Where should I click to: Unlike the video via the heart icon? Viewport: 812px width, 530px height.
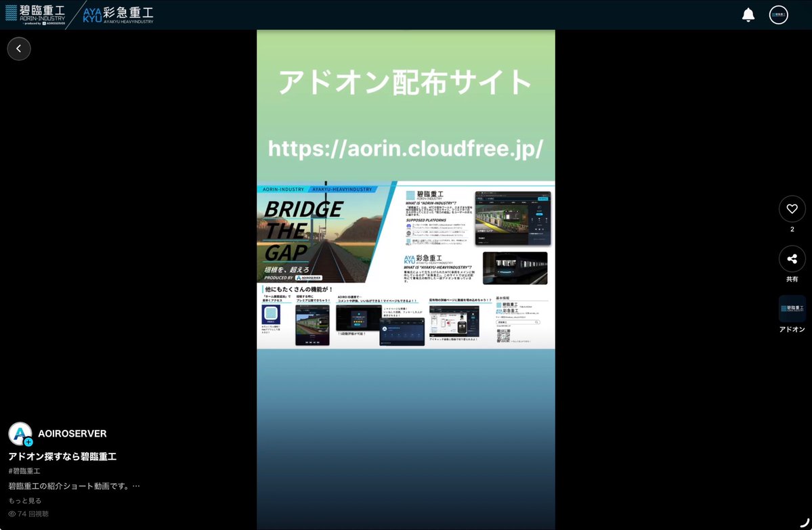point(792,208)
